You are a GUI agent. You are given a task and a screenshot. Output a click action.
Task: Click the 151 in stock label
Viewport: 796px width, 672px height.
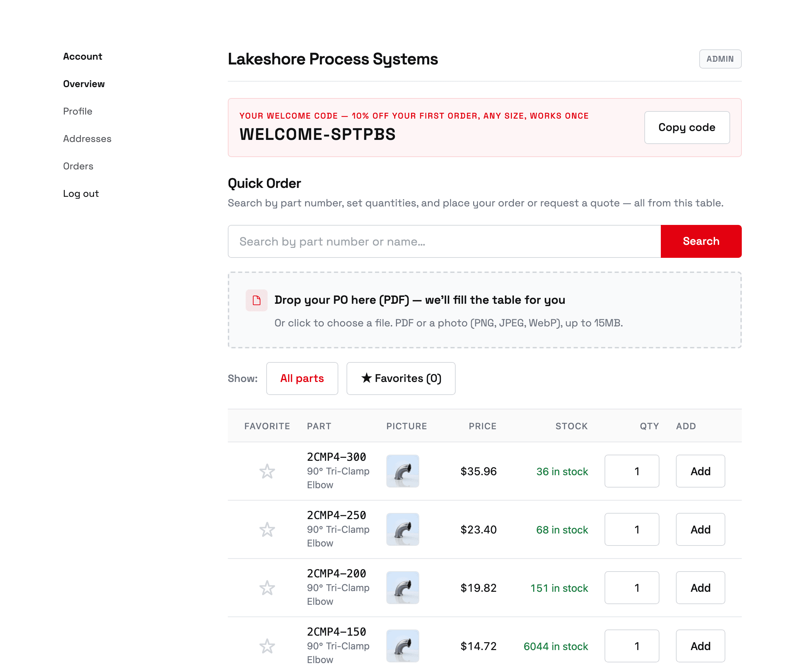[x=559, y=588]
